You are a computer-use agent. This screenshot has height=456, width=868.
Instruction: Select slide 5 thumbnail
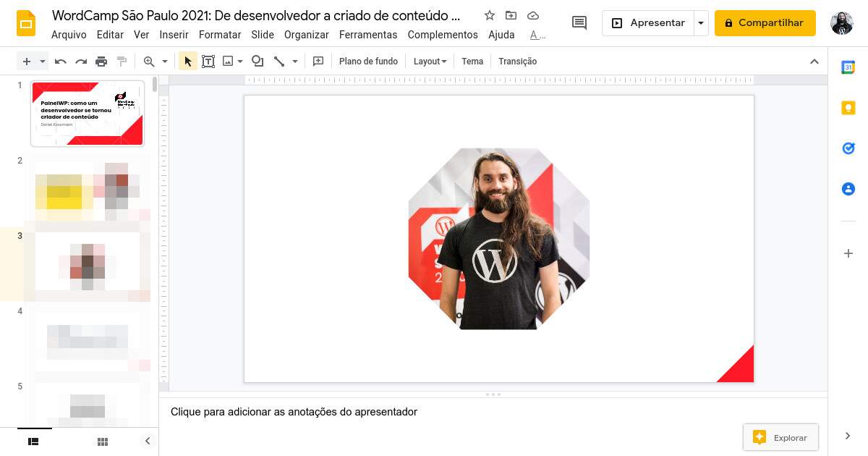[x=87, y=405]
